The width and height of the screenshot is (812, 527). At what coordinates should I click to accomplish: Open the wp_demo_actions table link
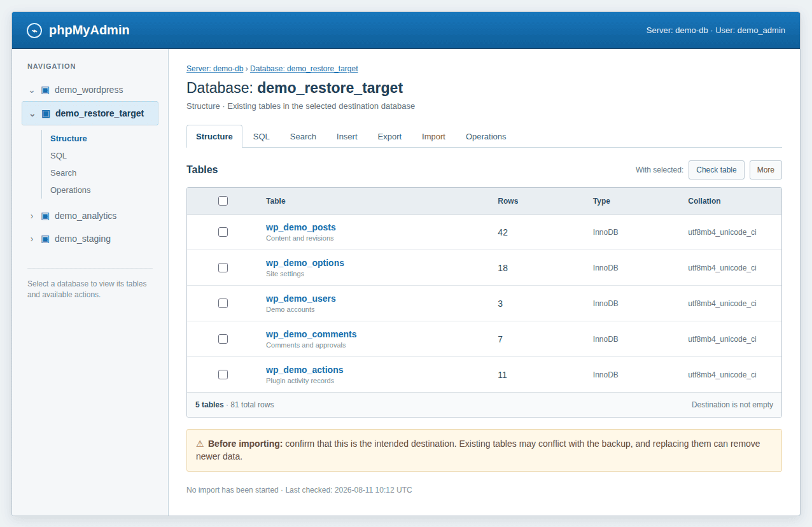coord(305,370)
